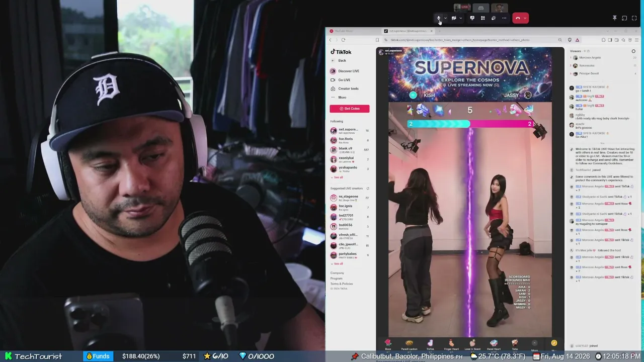Click the red disconnect call button
Viewport: 644px width, 362px height.
pyautogui.click(x=518, y=18)
